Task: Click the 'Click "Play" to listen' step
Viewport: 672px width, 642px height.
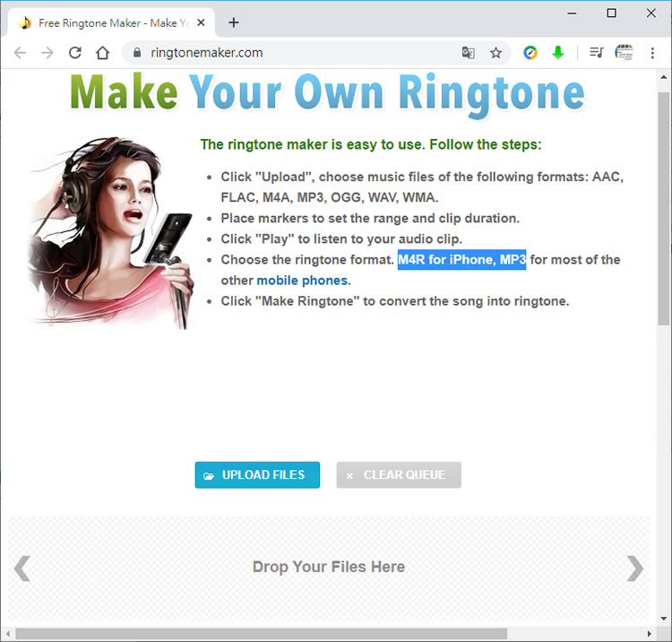Action: pos(341,239)
